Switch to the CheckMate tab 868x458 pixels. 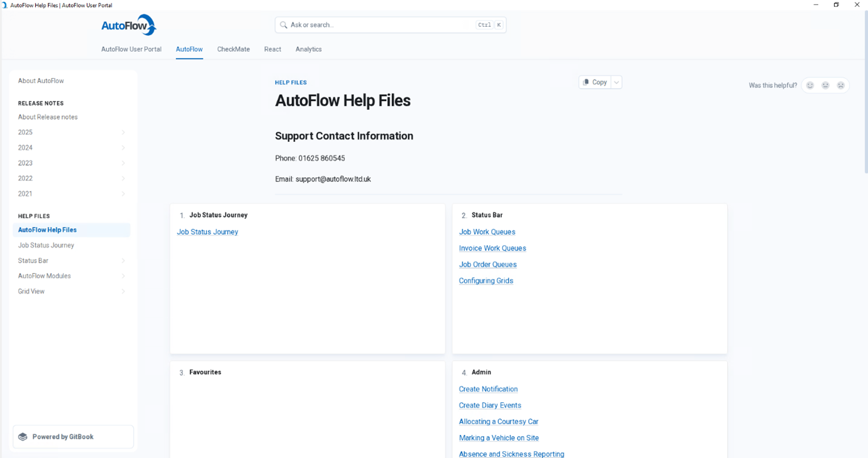(x=234, y=49)
